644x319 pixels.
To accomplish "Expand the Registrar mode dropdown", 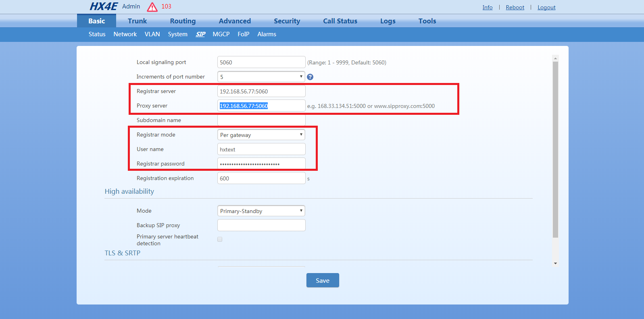I will [x=261, y=135].
